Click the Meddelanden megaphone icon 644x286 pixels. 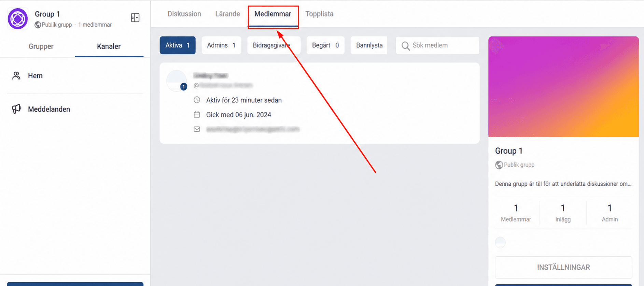16,109
